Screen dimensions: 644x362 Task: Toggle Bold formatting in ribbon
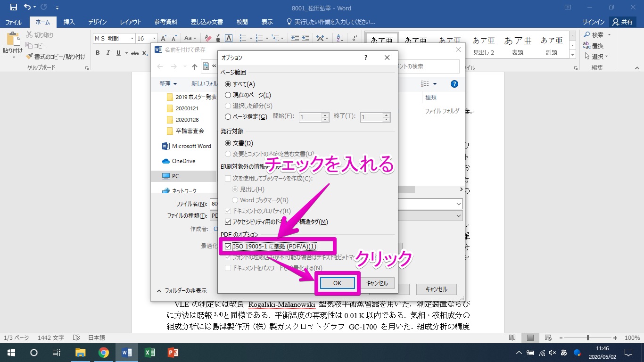pos(98,53)
